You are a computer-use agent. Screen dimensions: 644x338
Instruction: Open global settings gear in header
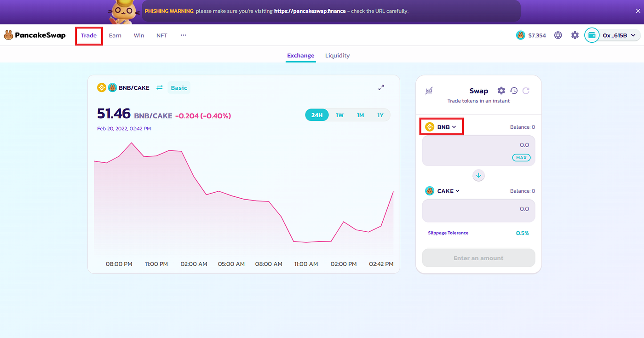(x=575, y=35)
